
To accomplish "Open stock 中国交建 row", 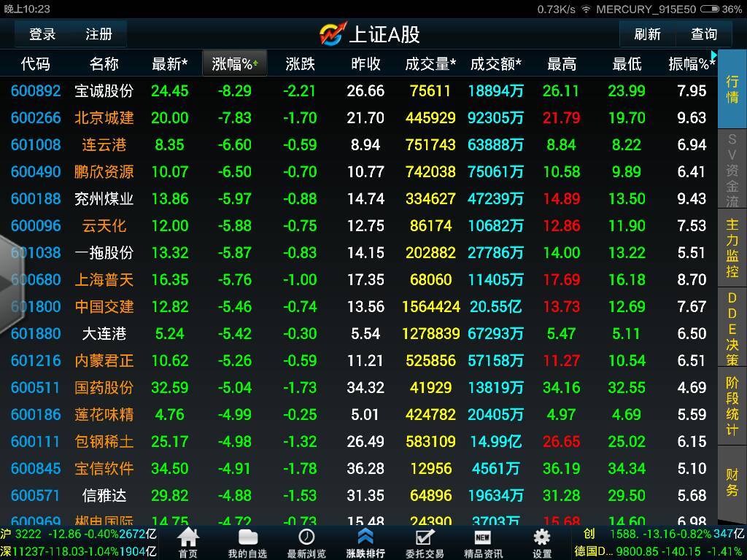I will 359,307.
